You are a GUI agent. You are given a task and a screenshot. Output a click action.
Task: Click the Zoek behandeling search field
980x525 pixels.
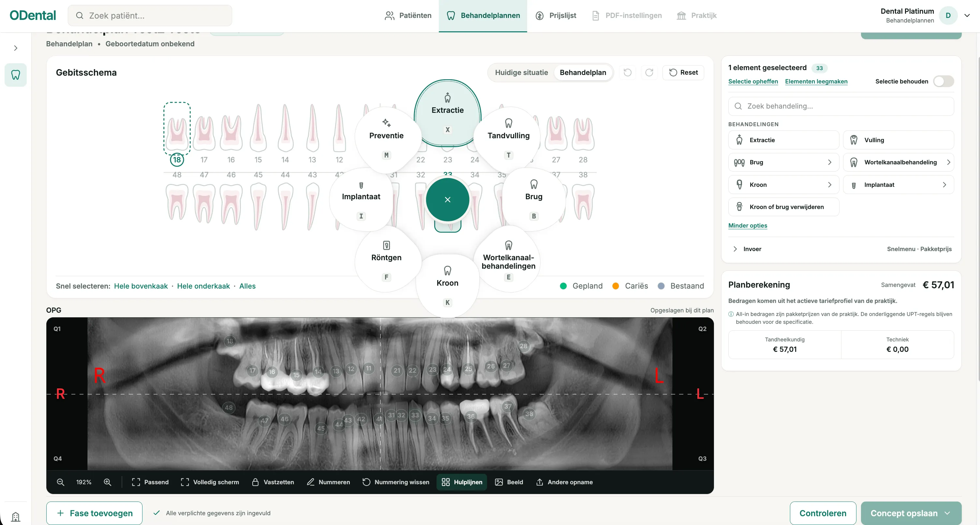pyautogui.click(x=841, y=106)
